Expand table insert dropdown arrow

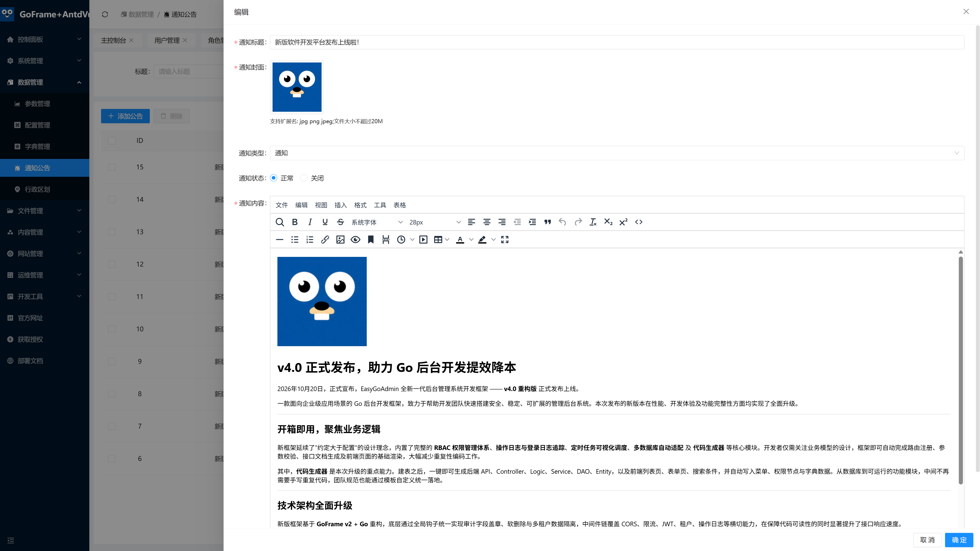[447, 240]
